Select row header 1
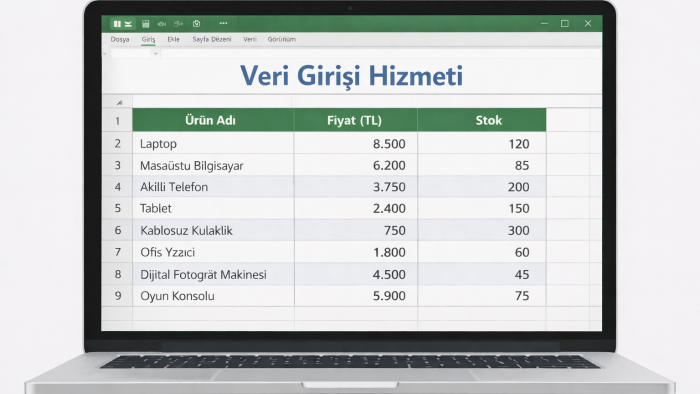Viewport: 700px width, 394px height. click(117, 120)
